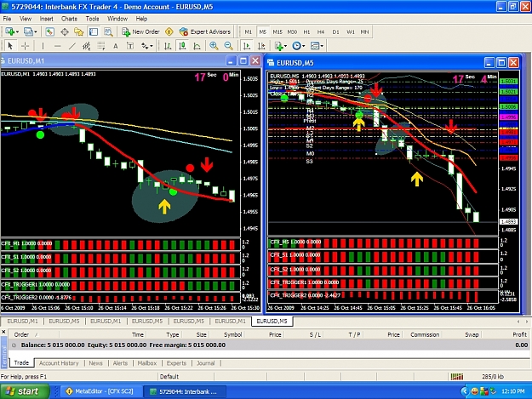Image resolution: width=532 pixels, height=399 pixels.
Task: Pick the Horizontal Line drawing tool
Action: pyautogui.click(x=57, y=46)
